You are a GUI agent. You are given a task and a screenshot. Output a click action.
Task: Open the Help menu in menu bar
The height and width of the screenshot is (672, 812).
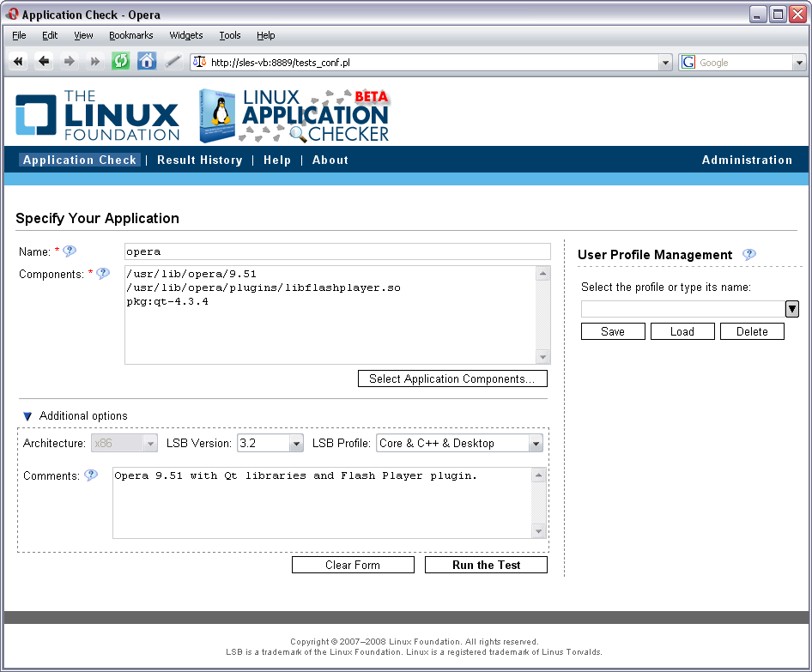pos(266,35)
